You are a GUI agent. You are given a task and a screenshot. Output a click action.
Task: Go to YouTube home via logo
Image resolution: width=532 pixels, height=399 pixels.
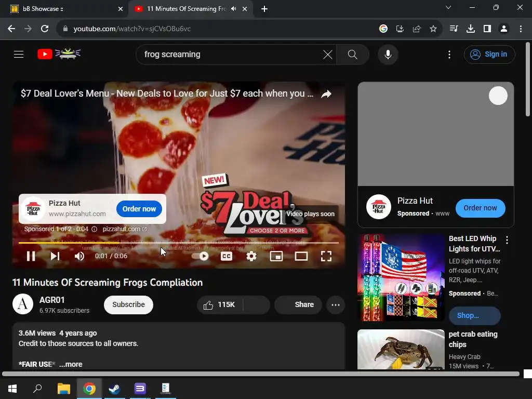pyautogui.click(x=59, y=54)
